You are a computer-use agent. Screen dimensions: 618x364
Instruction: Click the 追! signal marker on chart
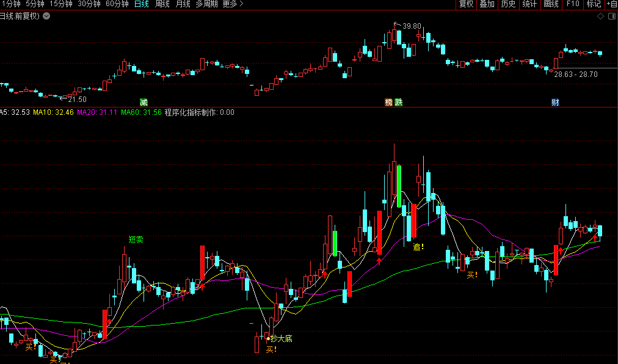coord(418,247)
